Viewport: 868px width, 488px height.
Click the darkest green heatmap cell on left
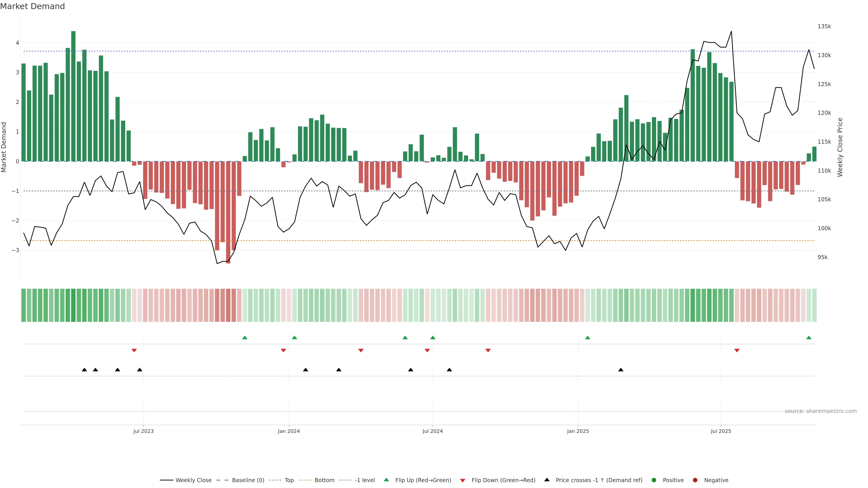(73, 305)
